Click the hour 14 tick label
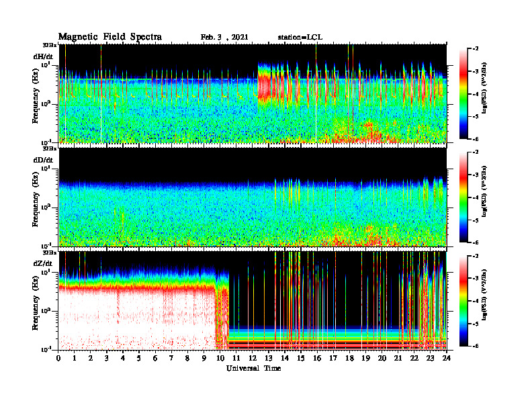Screen dimensions: 532x411 pos(285,358)
